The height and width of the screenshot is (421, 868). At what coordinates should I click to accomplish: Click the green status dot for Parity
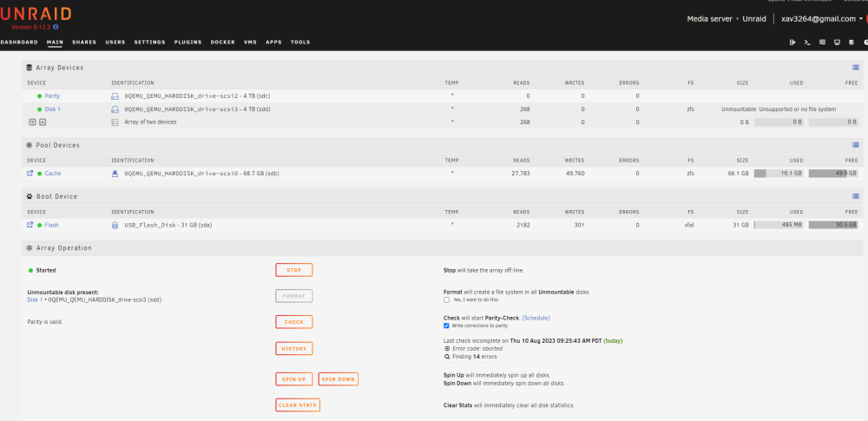point(39,96)
